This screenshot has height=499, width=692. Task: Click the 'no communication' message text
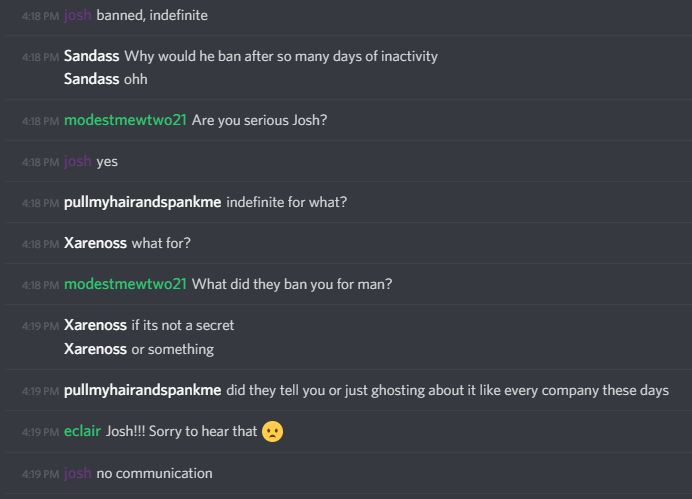click(x=154, y=473)
